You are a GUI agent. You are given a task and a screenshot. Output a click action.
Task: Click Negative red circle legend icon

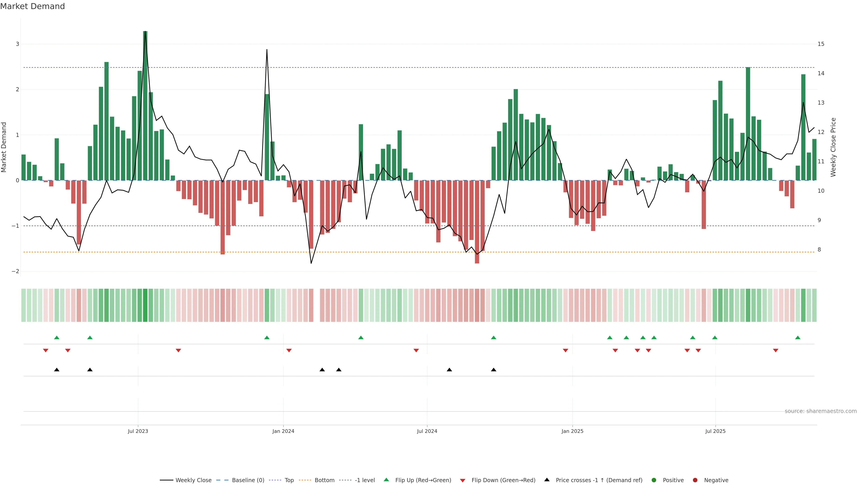point(695,480)
